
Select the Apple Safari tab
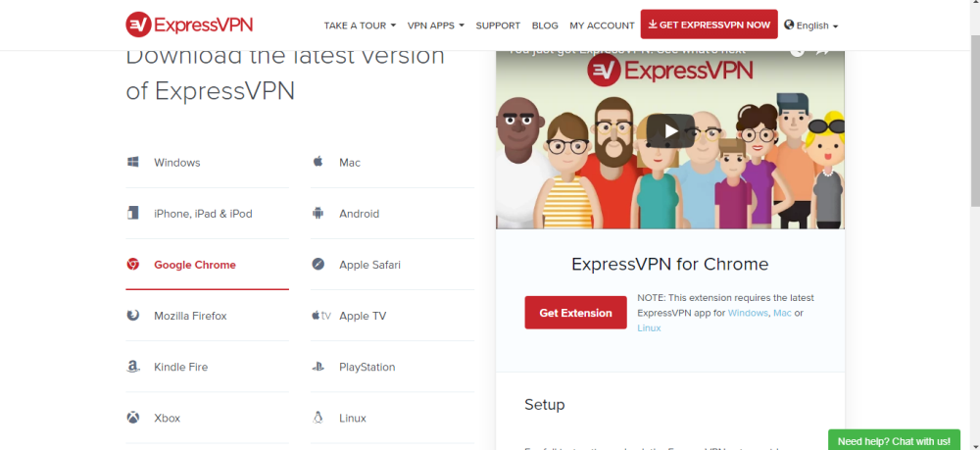[393, 265]
